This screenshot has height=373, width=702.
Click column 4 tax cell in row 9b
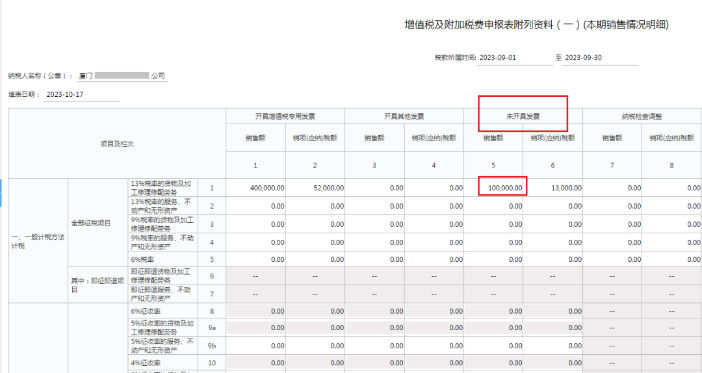click(x=434, y=346)
